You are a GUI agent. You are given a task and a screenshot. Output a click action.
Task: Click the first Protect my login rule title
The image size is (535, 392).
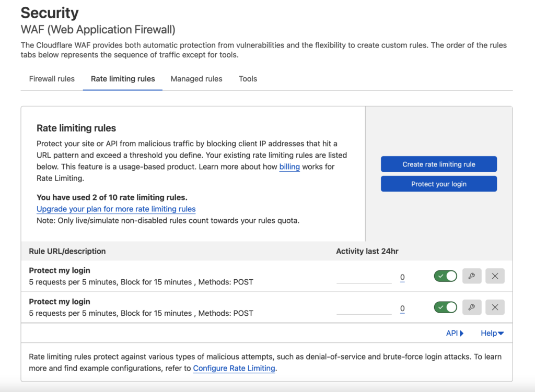tap(60, 270)
